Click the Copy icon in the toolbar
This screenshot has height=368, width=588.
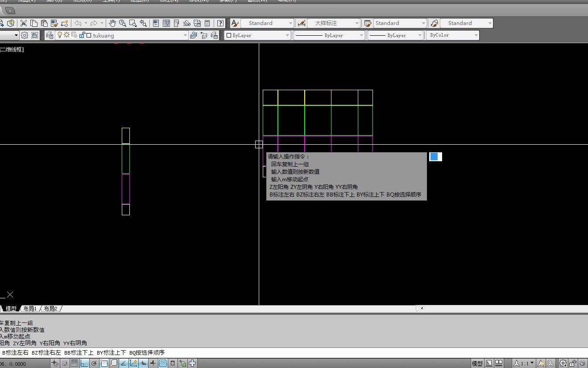pos(34,23)
